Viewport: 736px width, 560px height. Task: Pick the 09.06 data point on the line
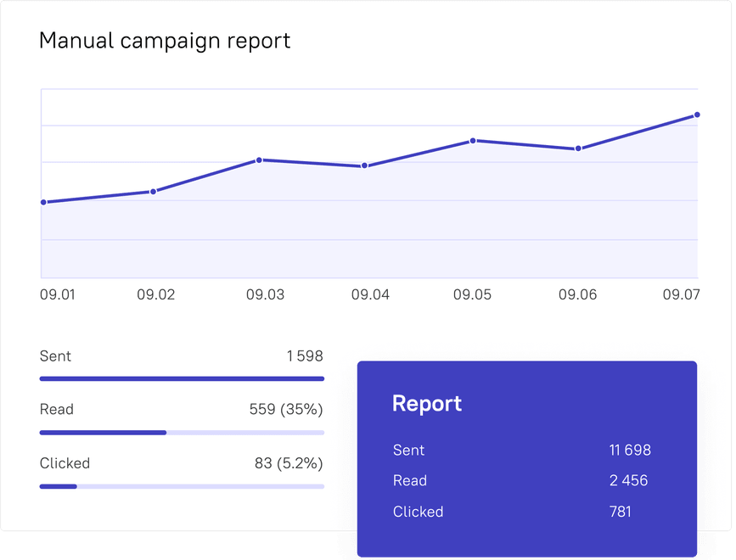tap(578, 148)
